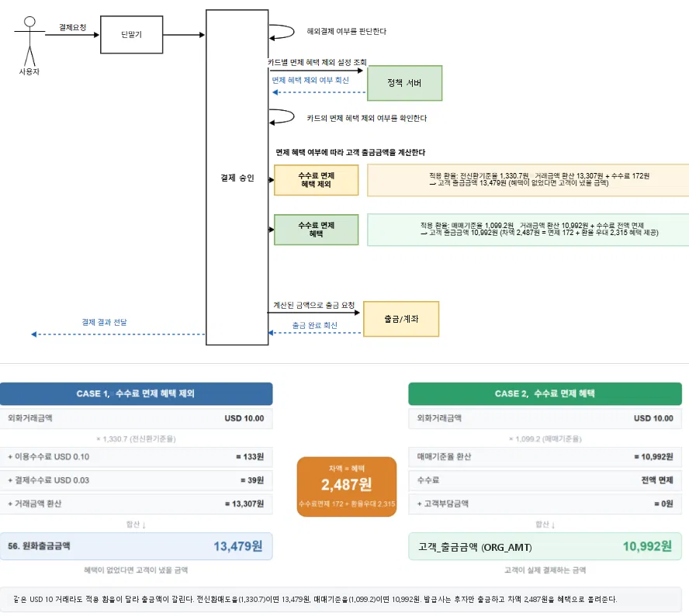Select the blue 면제 혜택 제외 여부 회신 label
689x616 pixels.
click(310, 80)
